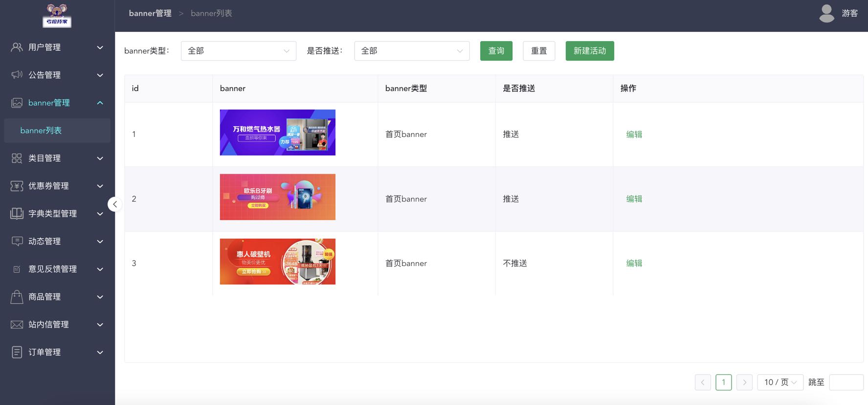
Task: Expand 站内信管理 menu chevron
Action: 100,324
